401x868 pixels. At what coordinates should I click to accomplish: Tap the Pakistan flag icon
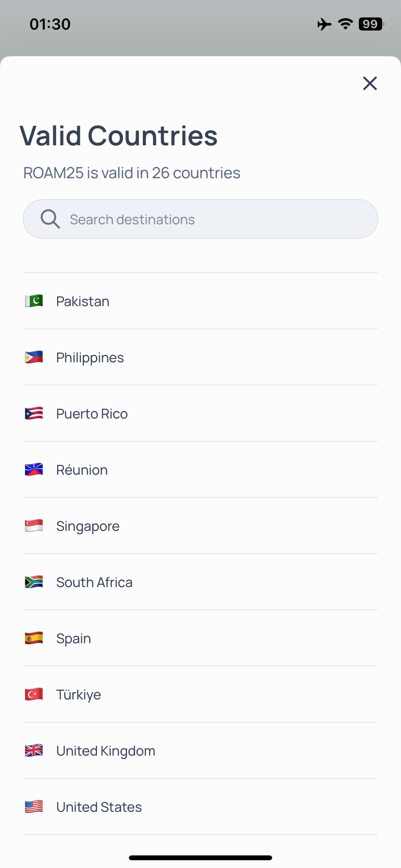click(x=34, y=301)
